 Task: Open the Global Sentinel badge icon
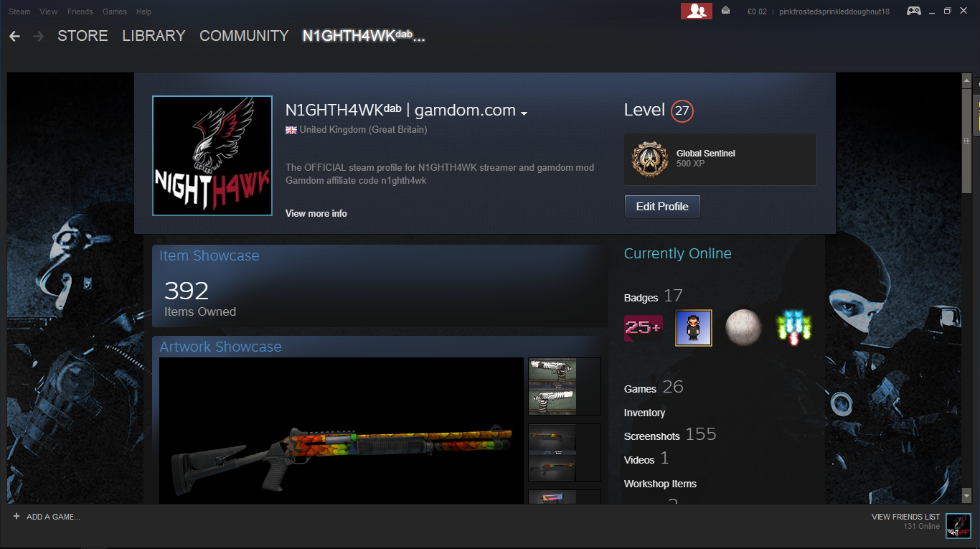tap(650, 159)
